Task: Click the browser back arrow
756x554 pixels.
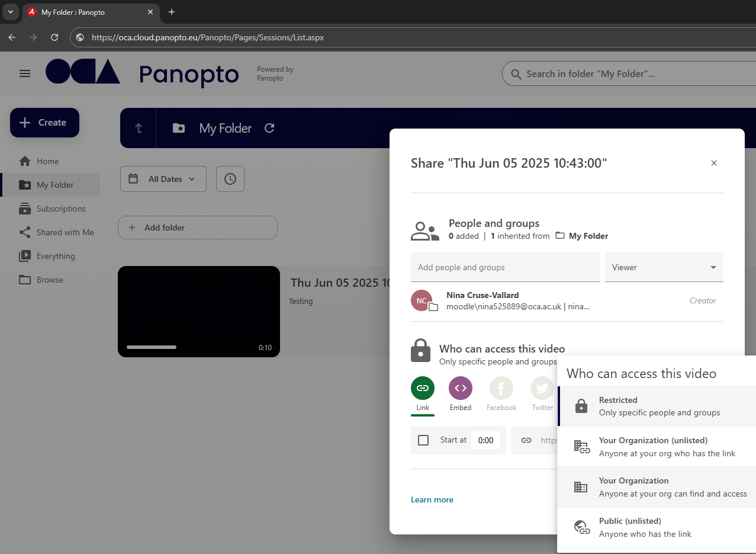Action: coord(12,37)
